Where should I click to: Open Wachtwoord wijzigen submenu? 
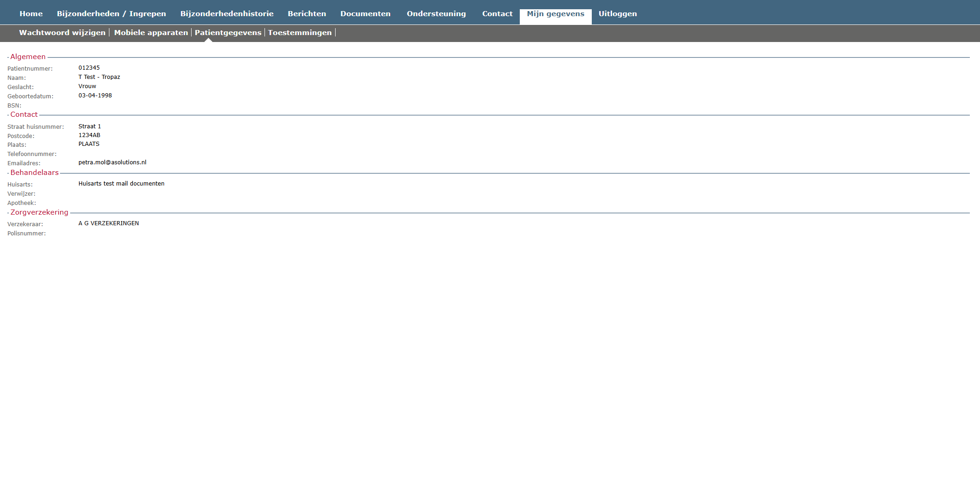[62, 33]
